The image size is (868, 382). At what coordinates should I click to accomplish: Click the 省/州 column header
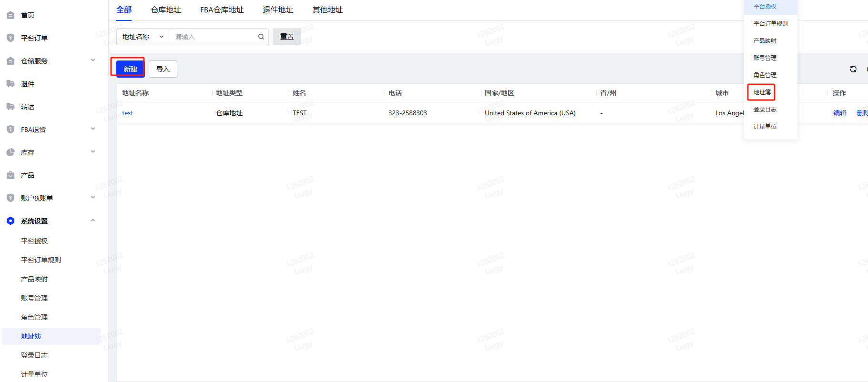pyautogui.click(x=608, y=93)
